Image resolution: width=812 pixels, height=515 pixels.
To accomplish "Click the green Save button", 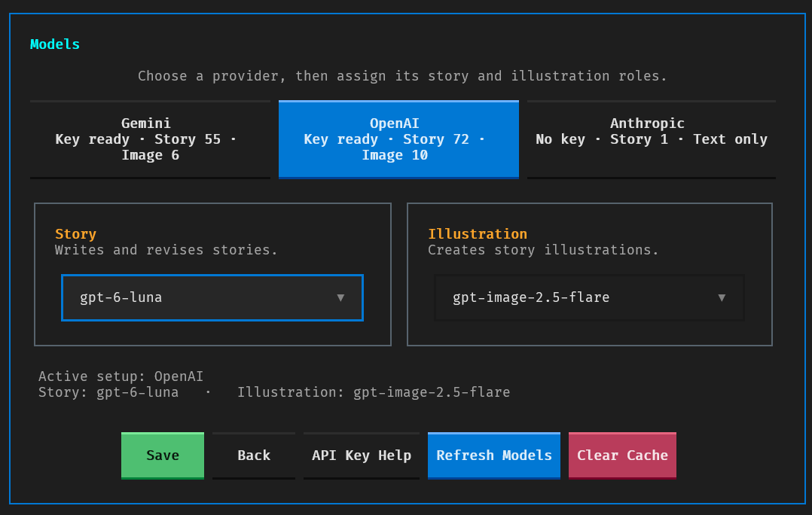I will click(x=163, y=456).
